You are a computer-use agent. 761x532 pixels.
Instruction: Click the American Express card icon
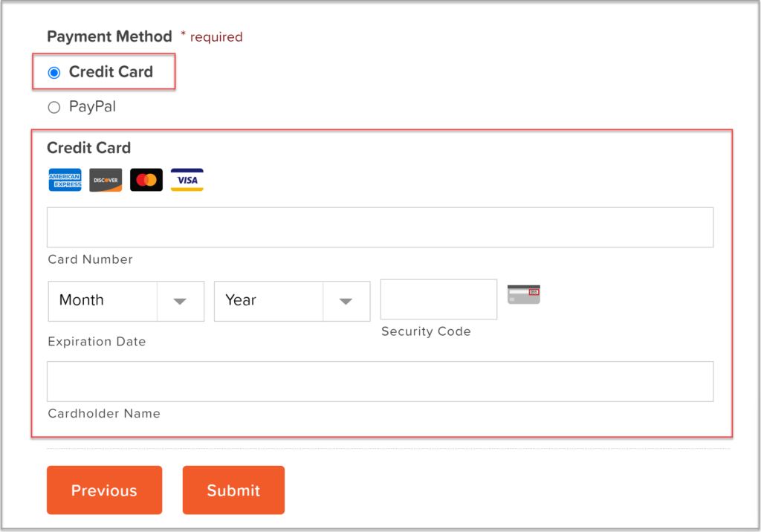point(65,180)
